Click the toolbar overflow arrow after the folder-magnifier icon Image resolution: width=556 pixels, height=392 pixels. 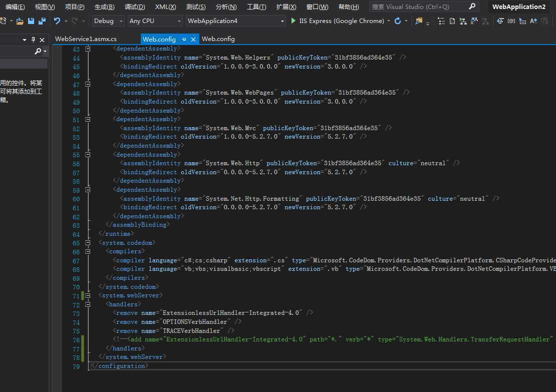tap(428, 24)
